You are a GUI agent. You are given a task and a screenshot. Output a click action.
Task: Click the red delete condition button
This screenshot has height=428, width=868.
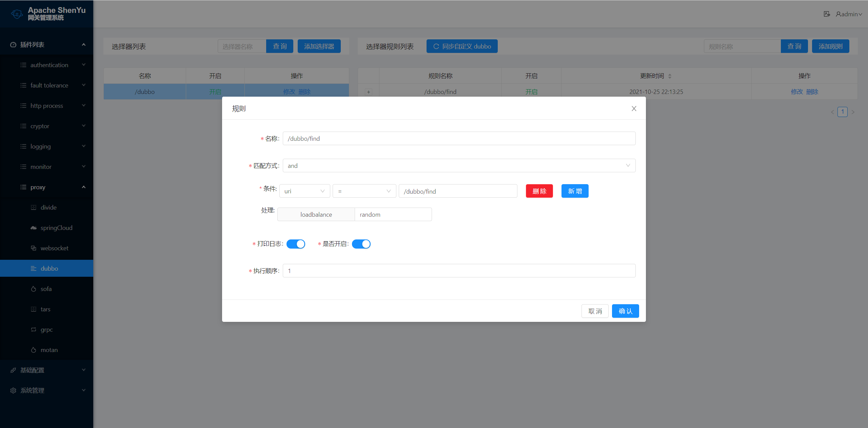point(539,191)
